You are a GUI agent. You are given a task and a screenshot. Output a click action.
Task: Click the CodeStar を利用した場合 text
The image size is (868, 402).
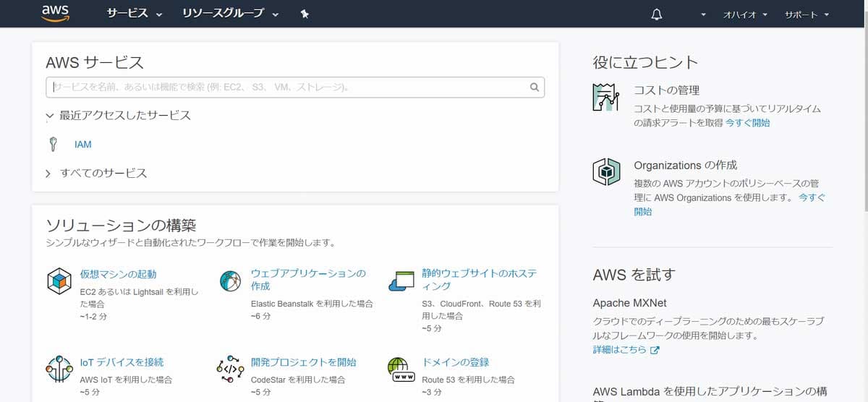(297, 380)
